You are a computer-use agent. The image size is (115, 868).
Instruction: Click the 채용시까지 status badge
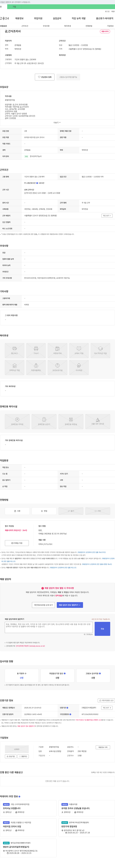105,31
